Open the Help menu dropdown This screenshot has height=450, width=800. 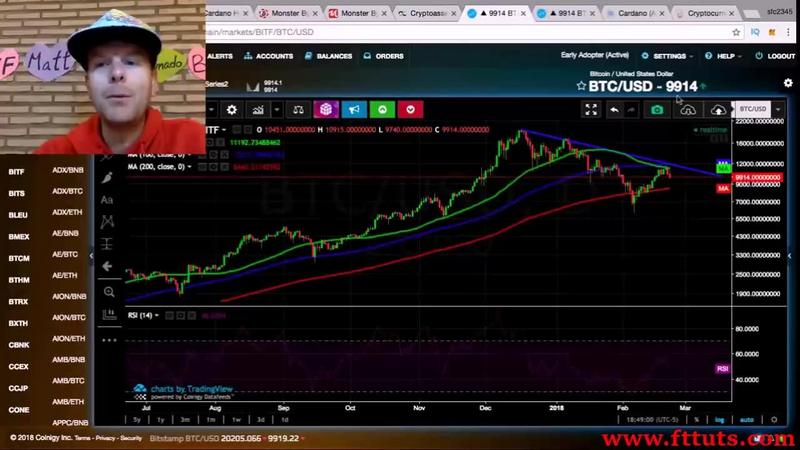click(723, 56)
